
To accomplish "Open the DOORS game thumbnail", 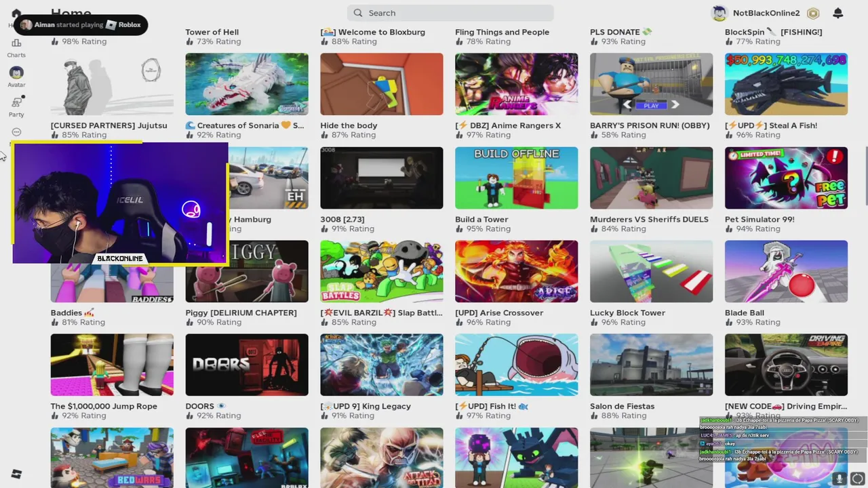I will (247, 365).
